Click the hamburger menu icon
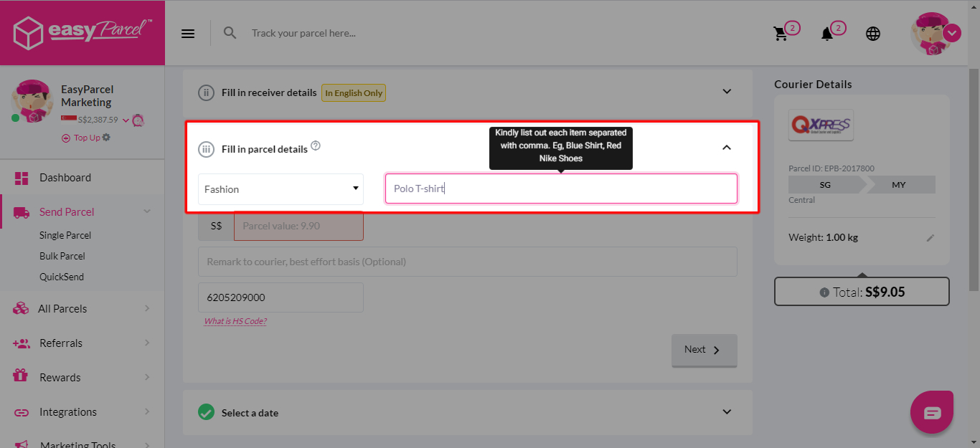Viewport: 980px width, 448px height. coord(187,33)
